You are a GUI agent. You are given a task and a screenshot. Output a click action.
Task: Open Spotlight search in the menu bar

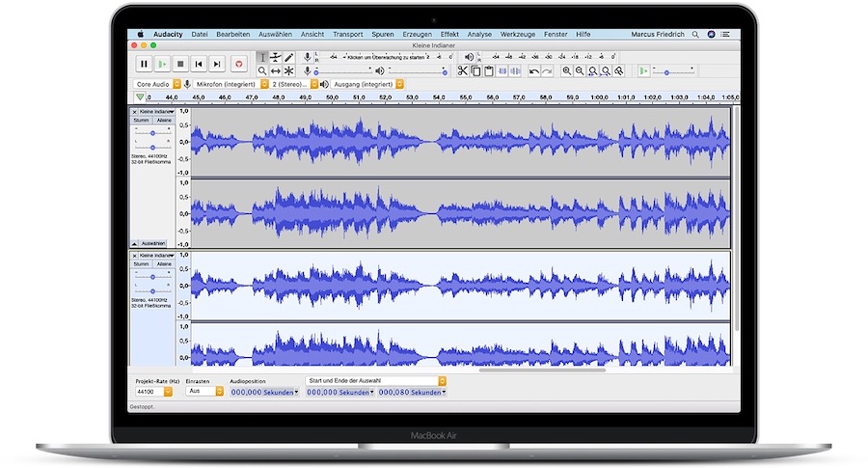point(695,35)
